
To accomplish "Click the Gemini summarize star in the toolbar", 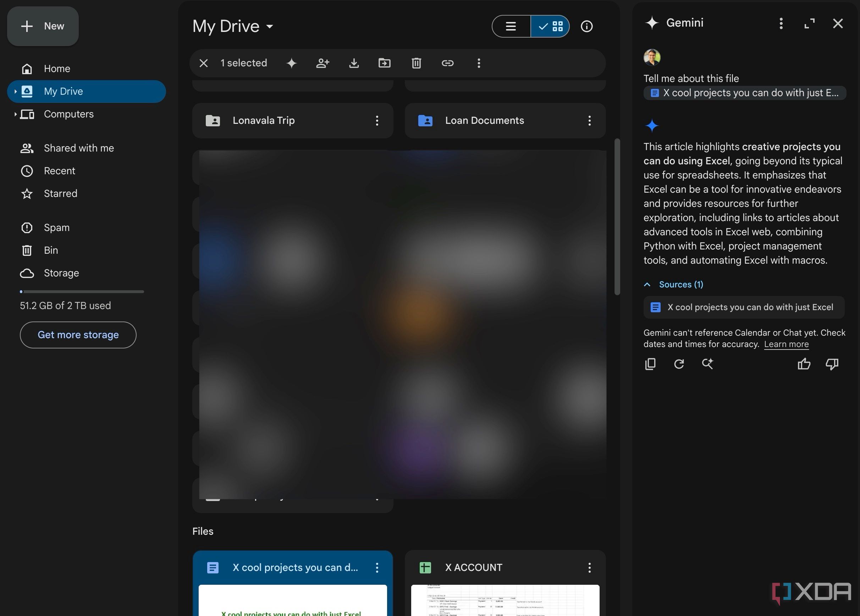I will (x=291, y=63).
